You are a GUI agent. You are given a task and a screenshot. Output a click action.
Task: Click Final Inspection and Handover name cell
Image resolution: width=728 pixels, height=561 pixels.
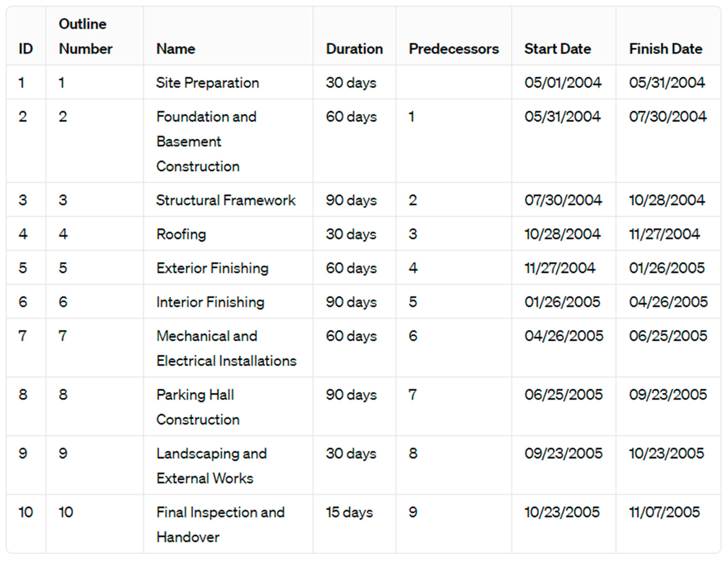point(220,524)
